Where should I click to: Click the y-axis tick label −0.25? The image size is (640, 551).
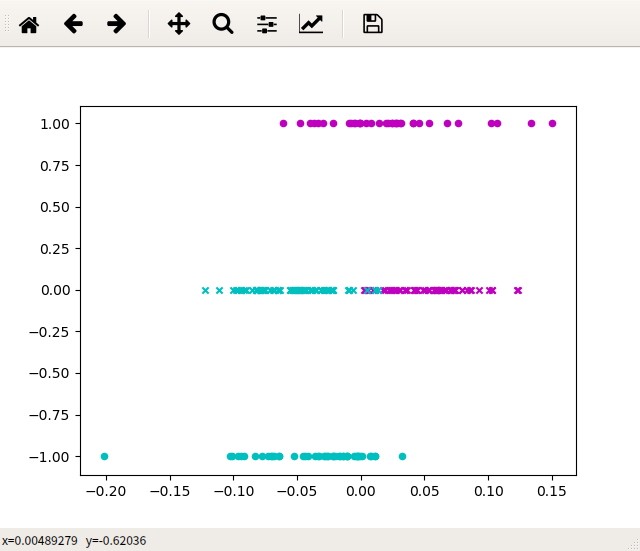[49, 332]
